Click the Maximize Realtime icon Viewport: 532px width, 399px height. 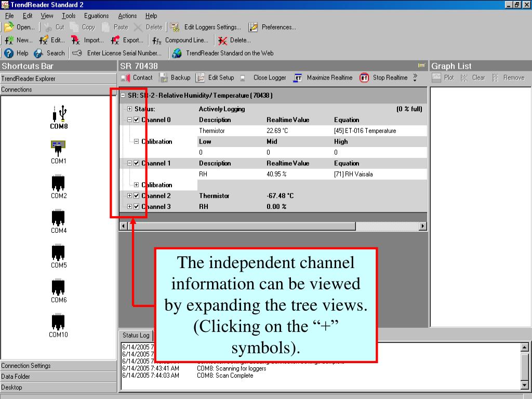(298, 78)
